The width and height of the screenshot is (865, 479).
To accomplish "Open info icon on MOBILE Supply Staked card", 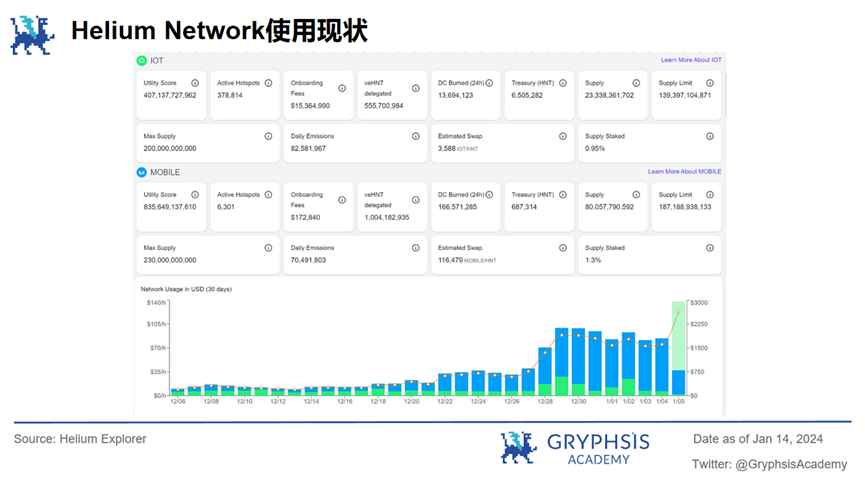I will tap(710, 248).
